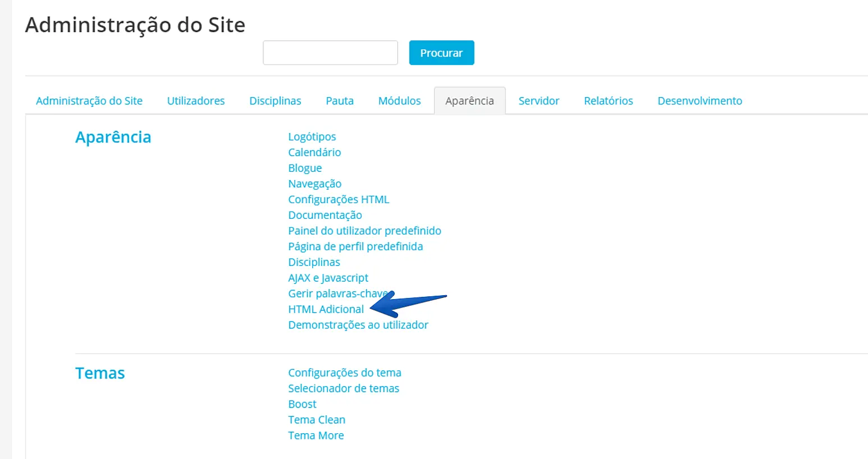Open the Navegação settings link
This screenshot has height=459, width=868.
click(x=314, y=184)
